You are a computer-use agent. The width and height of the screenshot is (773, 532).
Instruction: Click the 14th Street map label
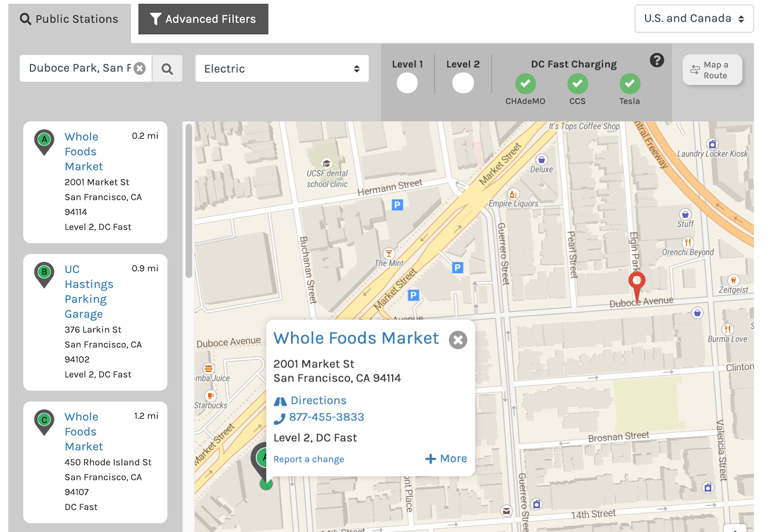coord(593,514)
